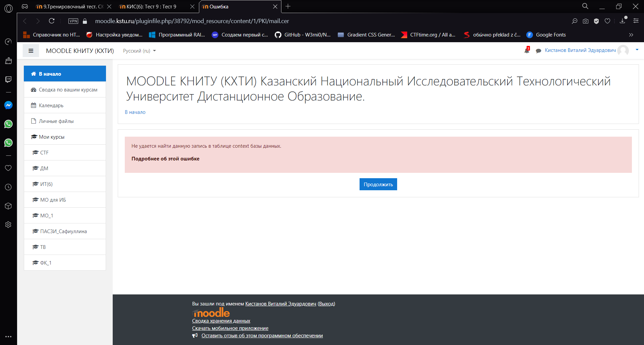Open new tab with plus button
This screenshot has width=644, height=345.
pyautogui.click(x=288, y=6)
